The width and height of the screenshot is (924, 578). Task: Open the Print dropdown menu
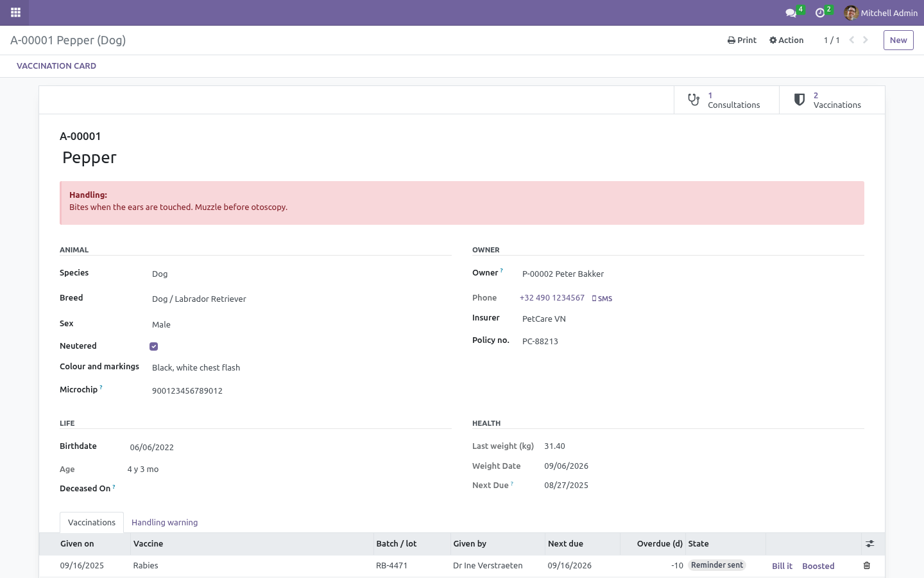(742, 40)
